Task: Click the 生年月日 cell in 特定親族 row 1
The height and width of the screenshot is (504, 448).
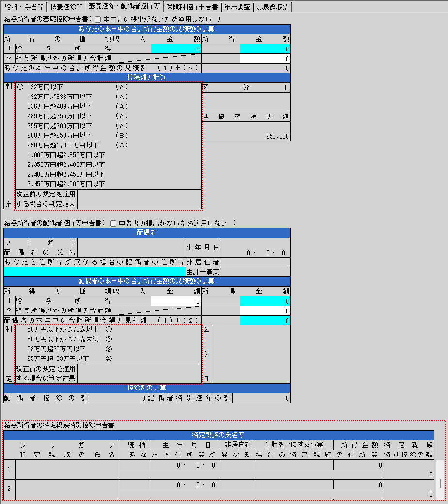Action: coord(186,465)
